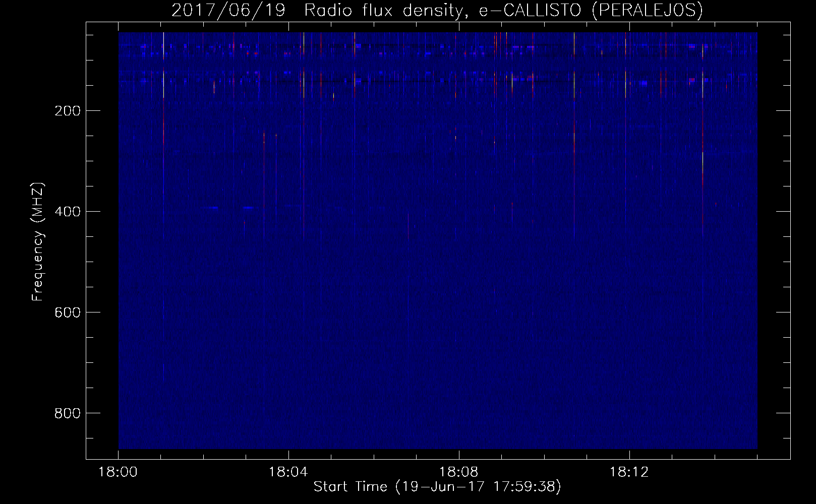Click the 600 frequency tick label
The image size is (816, 504).
tap(67, 312)
